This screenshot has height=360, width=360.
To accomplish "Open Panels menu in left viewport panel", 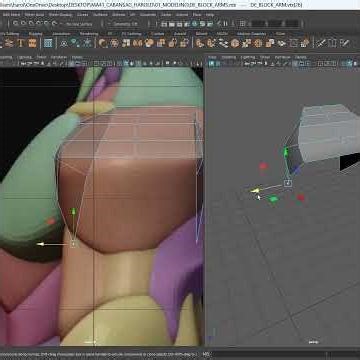I will pos(77,57).
